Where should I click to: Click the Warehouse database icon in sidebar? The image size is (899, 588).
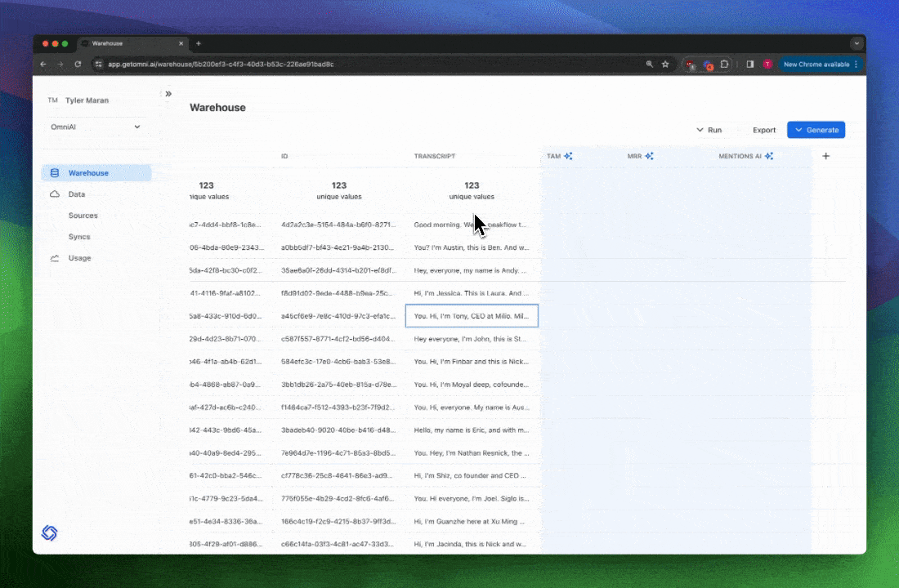(55, 173)
